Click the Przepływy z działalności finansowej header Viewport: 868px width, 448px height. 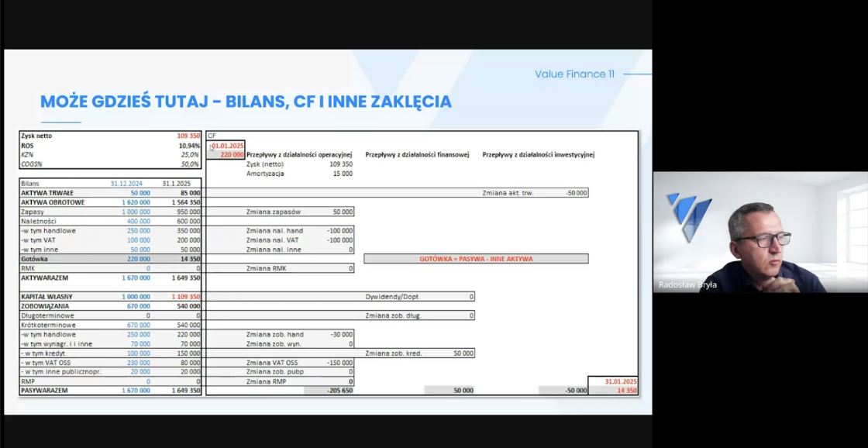coord(418,154)
